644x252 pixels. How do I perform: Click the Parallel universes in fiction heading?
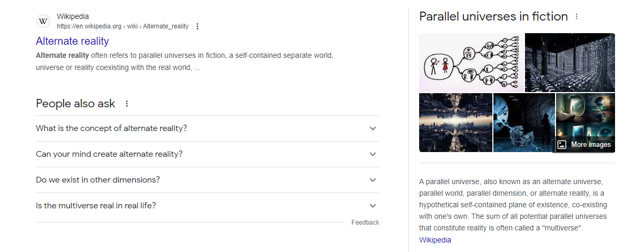click(x=493, y=17)
